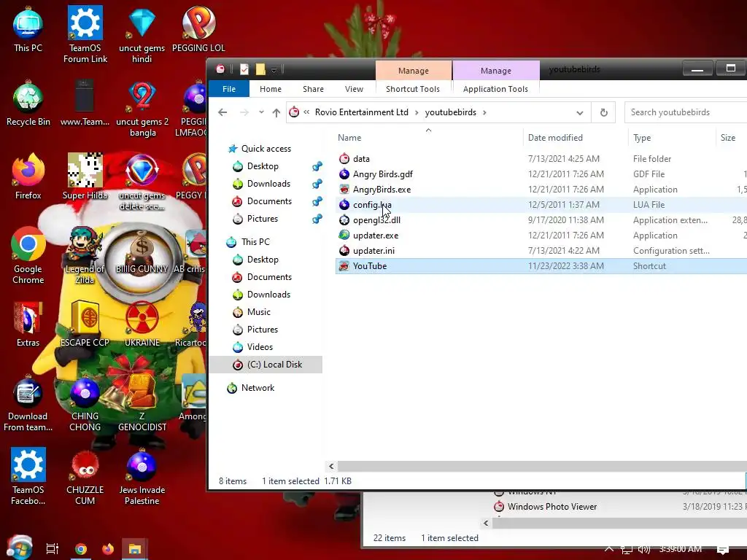747x560 pixels.
Task: Launch the Firefox desktop shortcut
Action: [x=28, y=177]
